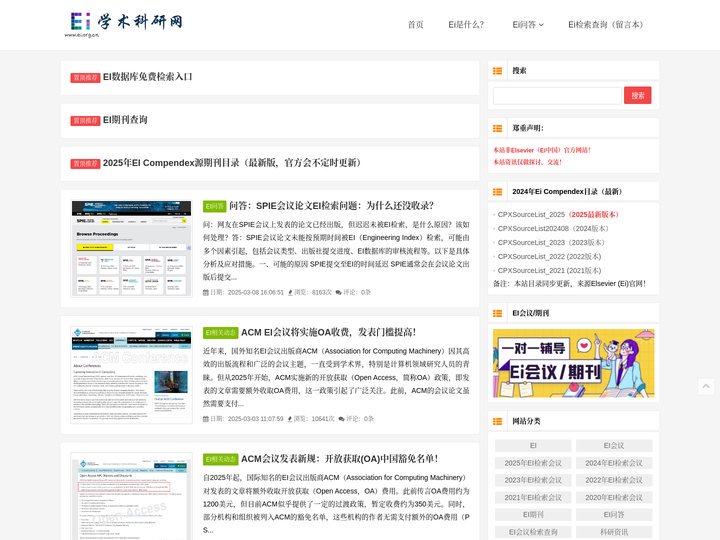Image resolution: width=720 pixels, height=540 pixels.
Task: Click the 置顶推荐 tag beside 2025年EI Compendex
Action: coord(85,164)
